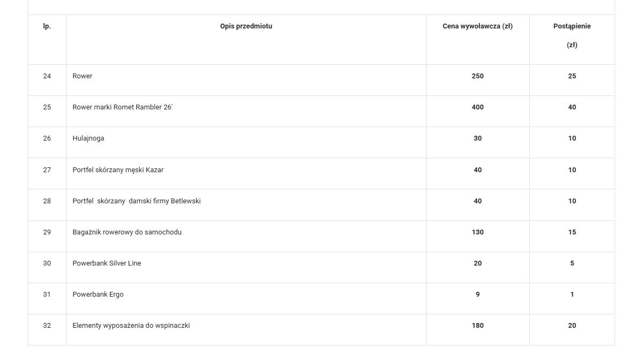Select the 'Powerbank Silver Line' entry
This screenshot has height=353, width=644.
[107, 263]
